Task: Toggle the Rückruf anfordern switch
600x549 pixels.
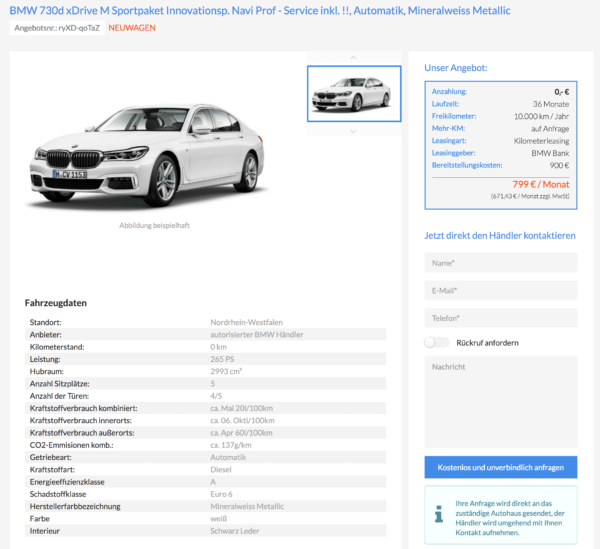Action: pyautogui.click(x=437, y=342)
